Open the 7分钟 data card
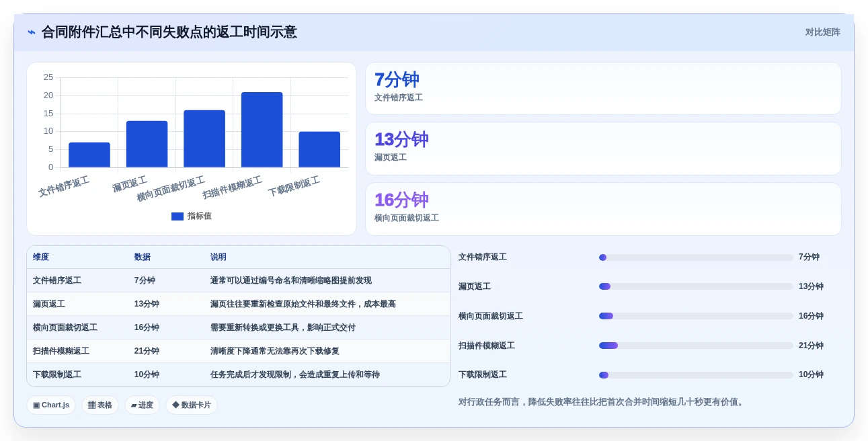This screenshot has height=441, width=868. (x=603, y=89)
